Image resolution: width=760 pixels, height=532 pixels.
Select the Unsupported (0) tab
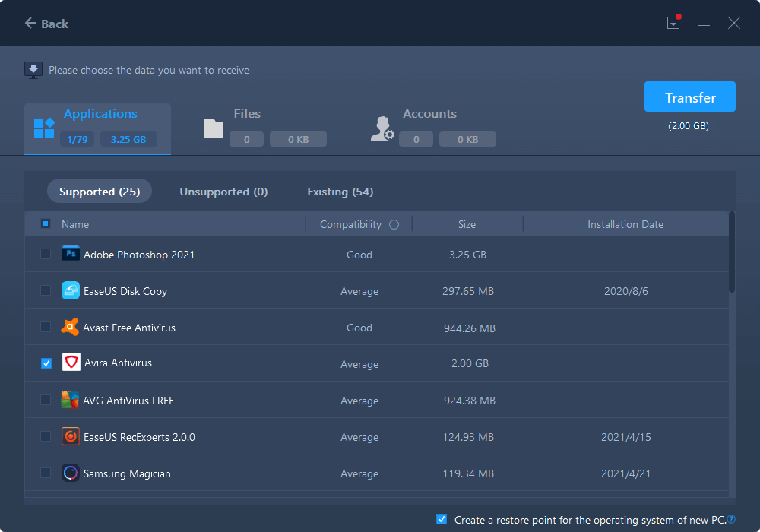223,192
